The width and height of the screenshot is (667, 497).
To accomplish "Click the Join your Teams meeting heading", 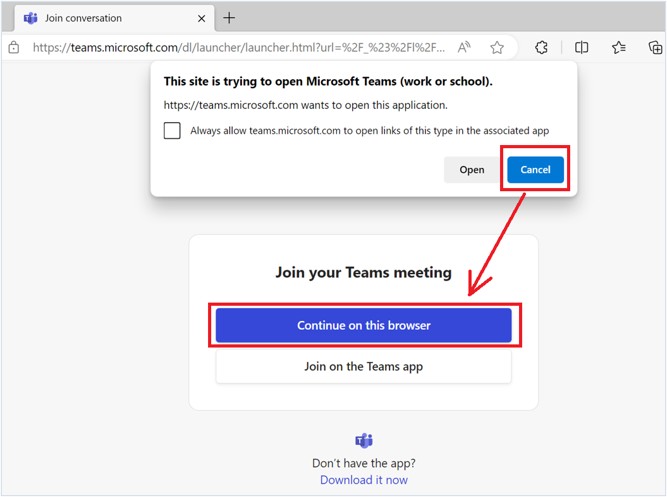I will (x=364, y=272).
